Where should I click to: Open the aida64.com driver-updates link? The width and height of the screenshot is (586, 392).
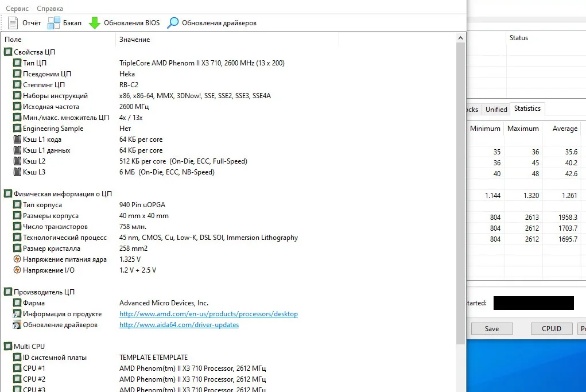pyautogui.click(x=179, y=325)
